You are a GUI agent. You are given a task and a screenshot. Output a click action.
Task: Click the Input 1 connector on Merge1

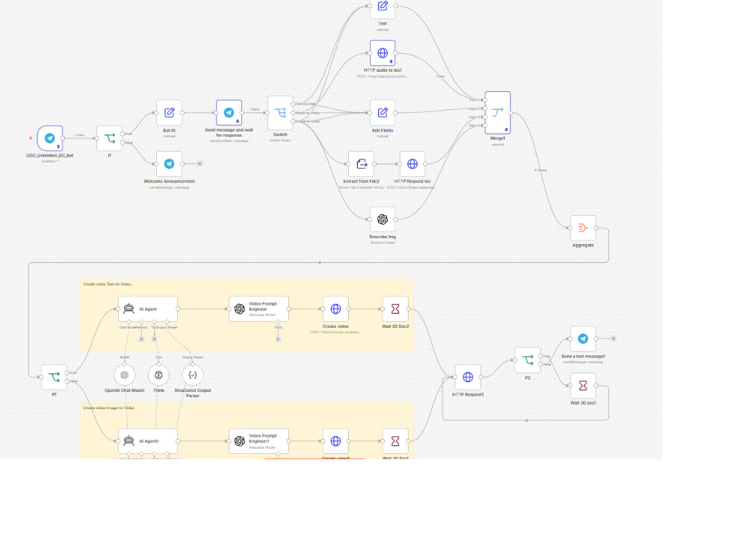tap(485, 100)
